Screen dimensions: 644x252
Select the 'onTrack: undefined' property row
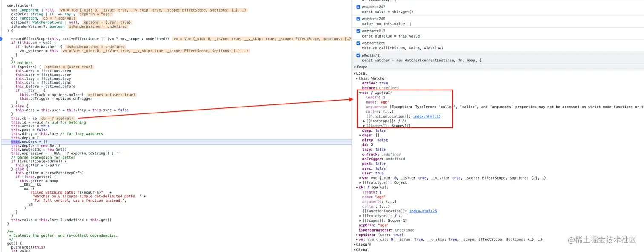pyautogui.click(x=381, y=154)
